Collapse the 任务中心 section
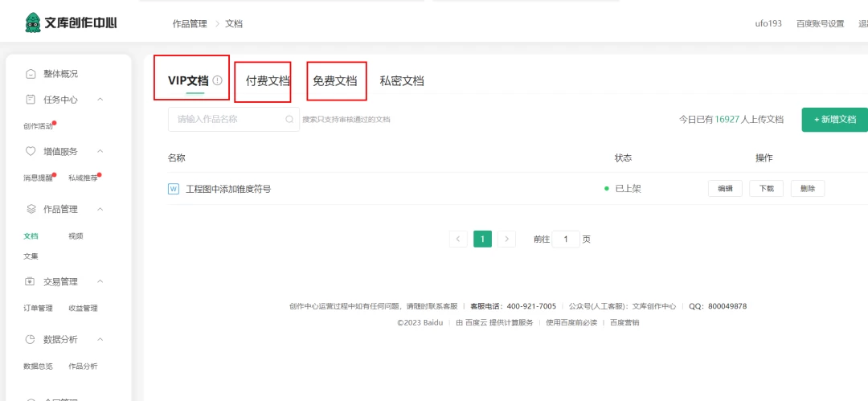 point(100,100)
